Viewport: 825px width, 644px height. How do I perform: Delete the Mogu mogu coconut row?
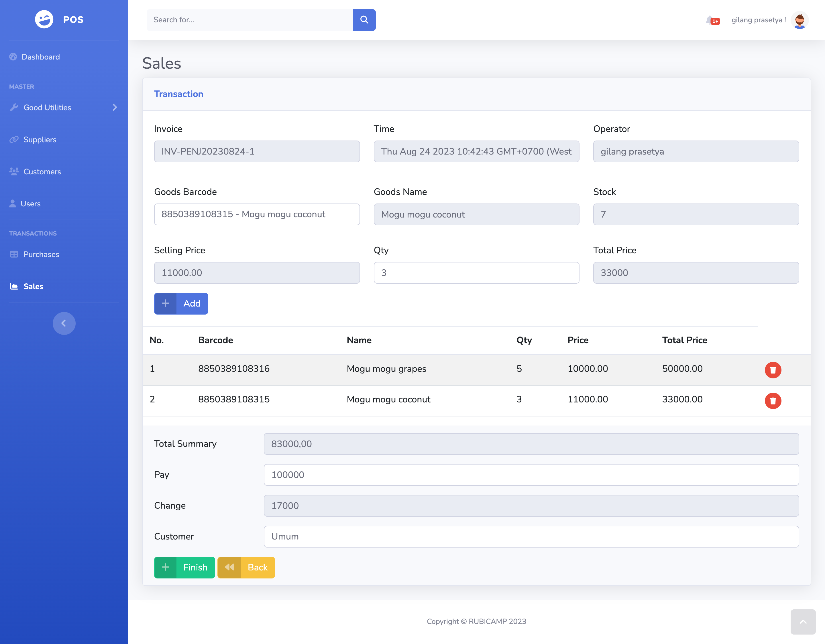(x=773, y=401)
